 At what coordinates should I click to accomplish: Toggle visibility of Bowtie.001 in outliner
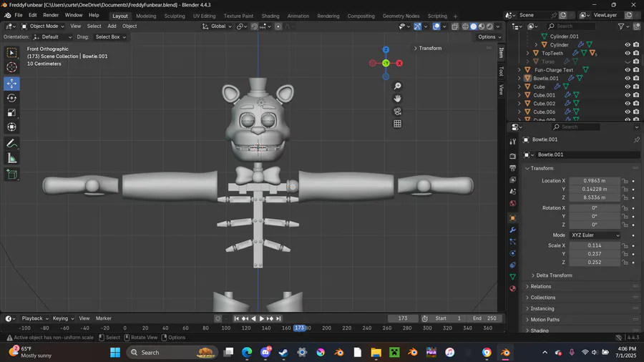627,78
